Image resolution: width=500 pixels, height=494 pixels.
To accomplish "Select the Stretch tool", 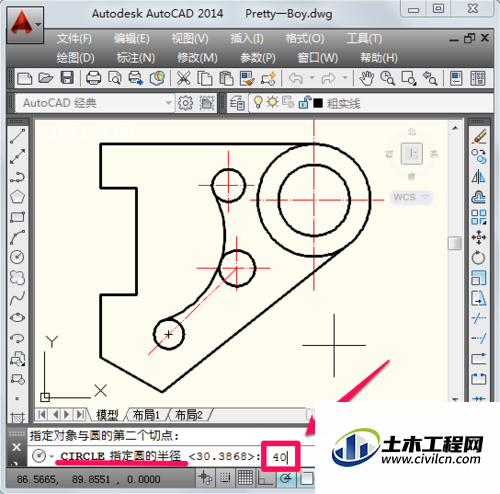I will (x=479, y=298).
